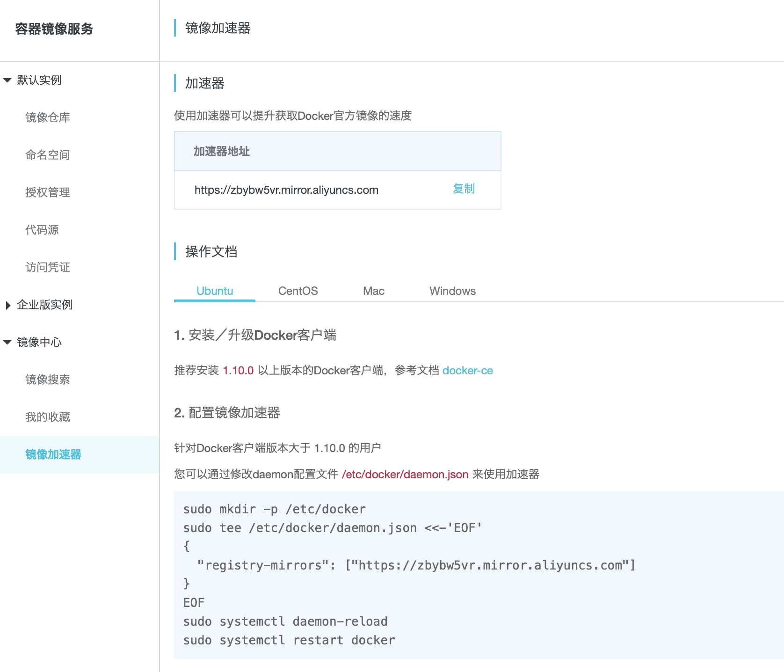Viewport: 784px width, 672px height.
Task: Click the 镜像中心 group label
Action: (x=39, y=342)
